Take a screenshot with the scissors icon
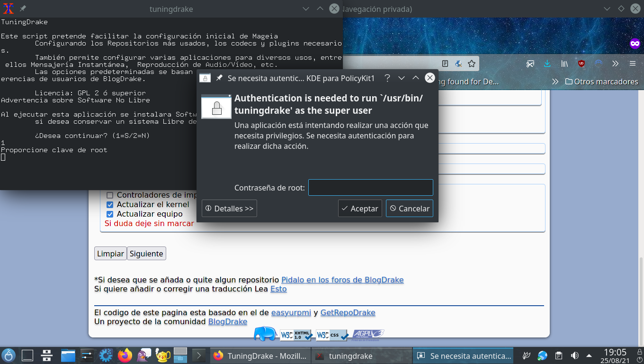The height and width of the screenshot is (364, 644). (530, 64)
